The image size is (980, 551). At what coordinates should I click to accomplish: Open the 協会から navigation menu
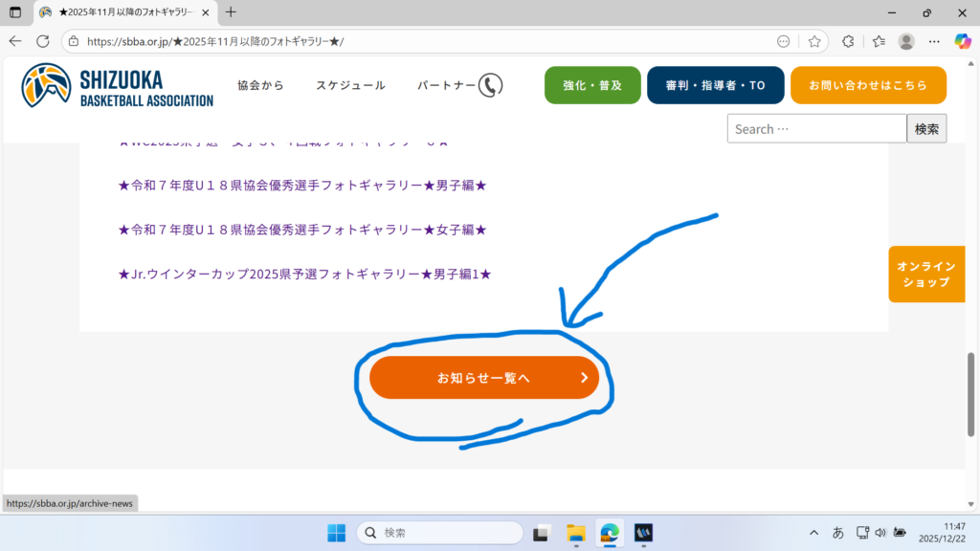pyautogui.click(x=260, y=85)
